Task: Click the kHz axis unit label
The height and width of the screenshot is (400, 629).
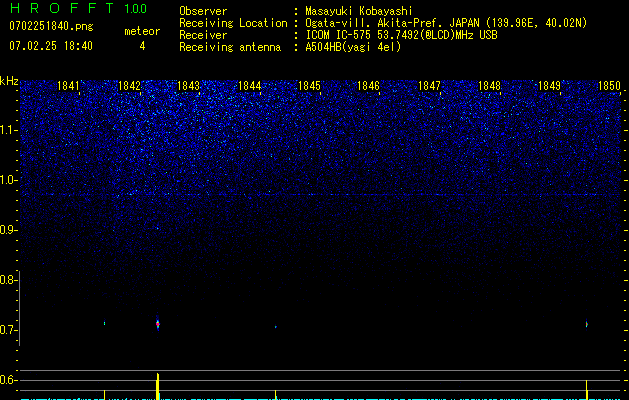Action: (9, 81)
